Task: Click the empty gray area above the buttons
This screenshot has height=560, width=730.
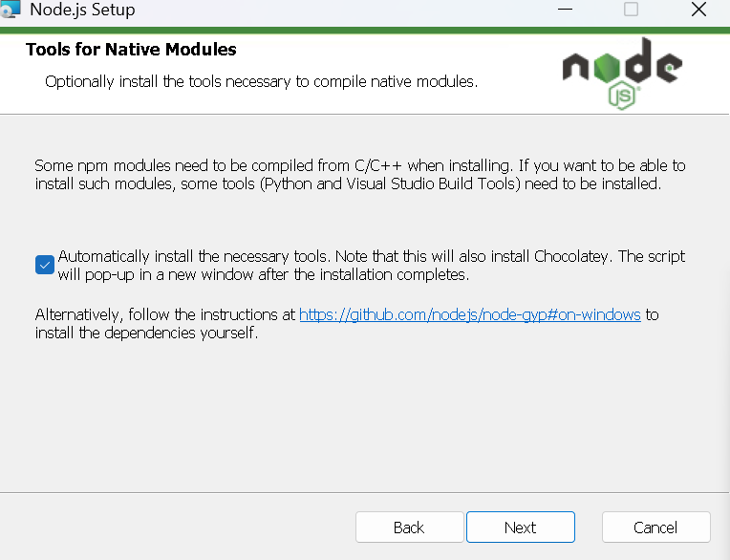Action: click(x=365, y=420)
